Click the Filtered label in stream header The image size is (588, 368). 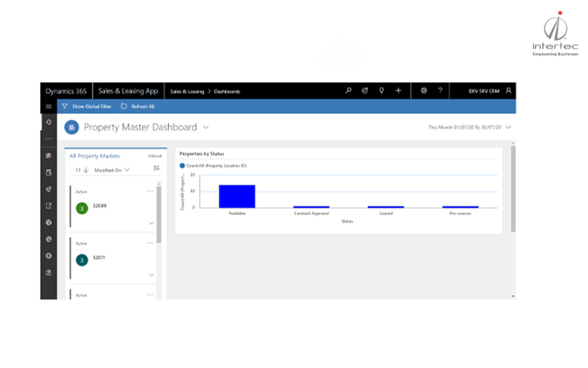click(155, 156)
